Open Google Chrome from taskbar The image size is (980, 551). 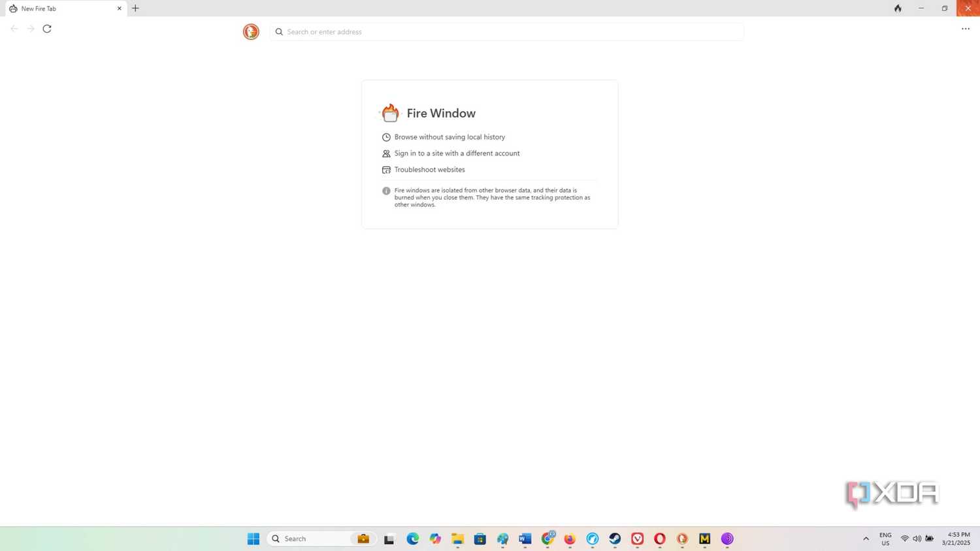point(547,539)
